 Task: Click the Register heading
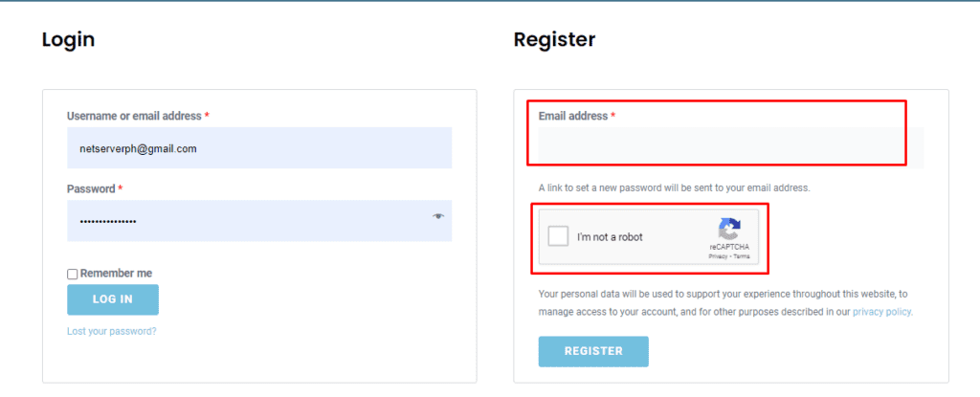click(x=554, y=40)
